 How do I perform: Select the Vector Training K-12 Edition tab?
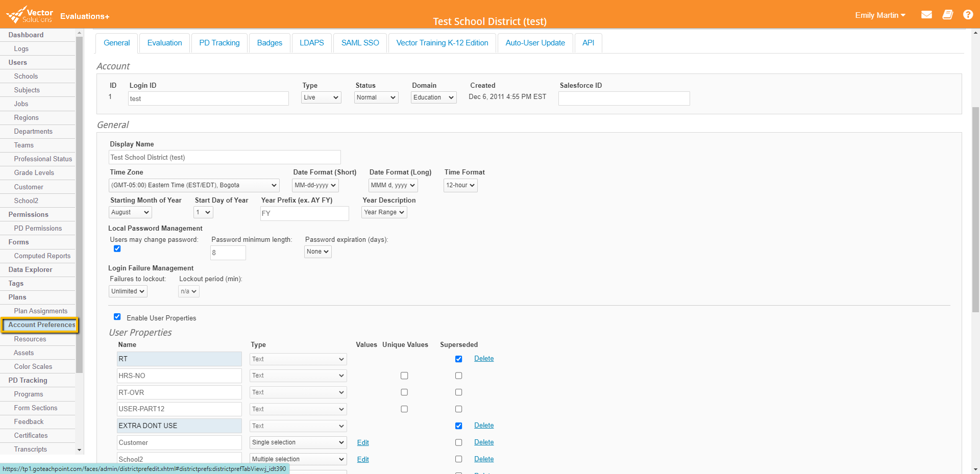[x=442, y=43]
